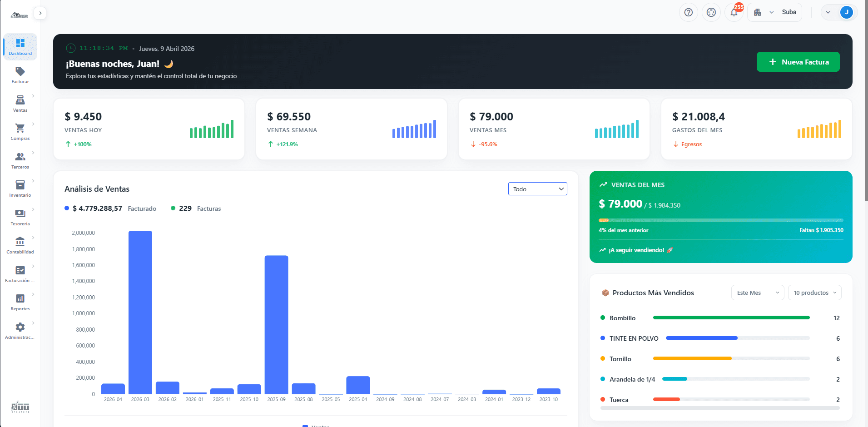Toggle the Facturas legend item
This screenshot has height=427, width=868.
click(x=196, y=209)
